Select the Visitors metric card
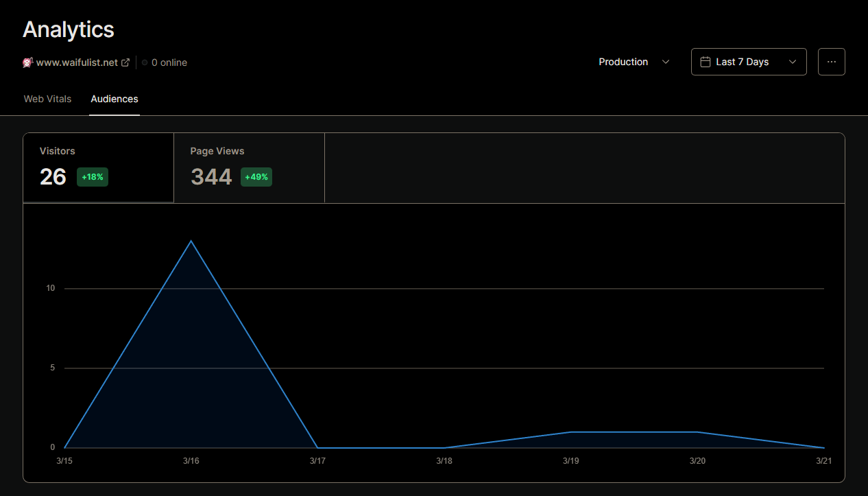 tap(98, 168)
